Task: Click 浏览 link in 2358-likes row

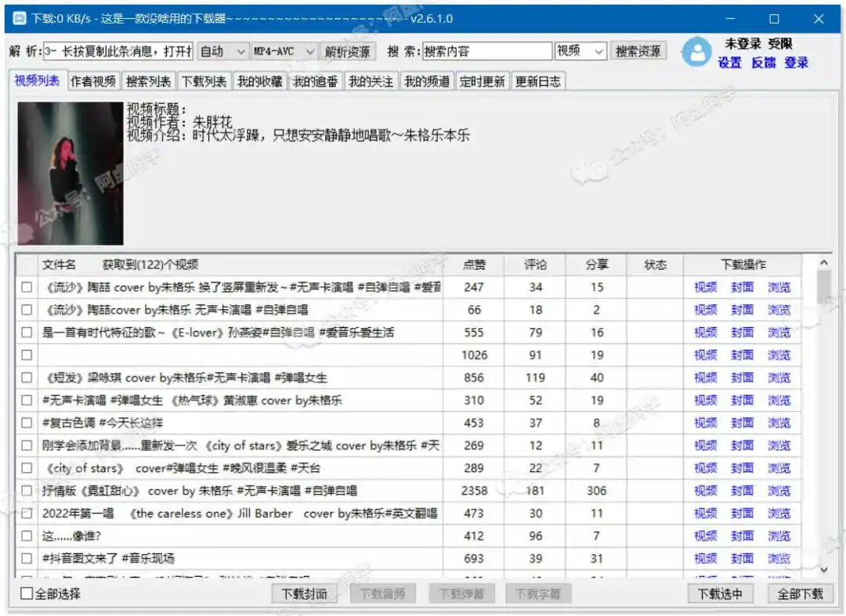Action: click(779, 491)
